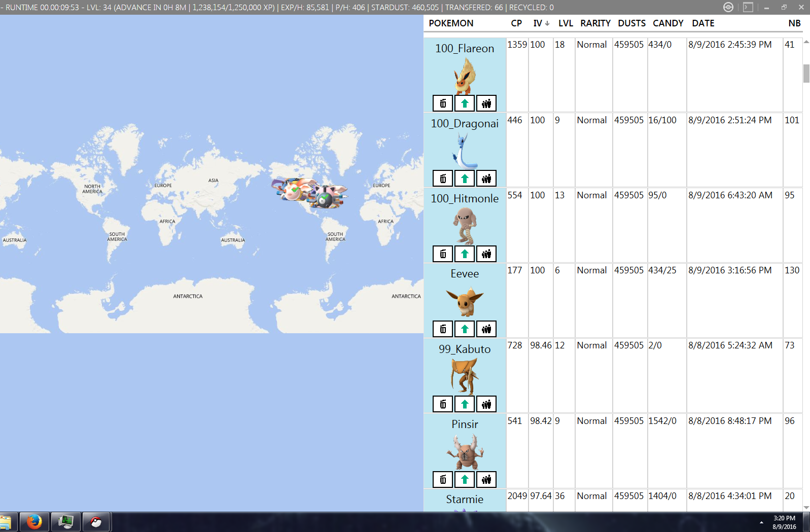Select the Flareon sprite image
The height and width of the screenshot is (532, 810).
[x=465, y=76]
